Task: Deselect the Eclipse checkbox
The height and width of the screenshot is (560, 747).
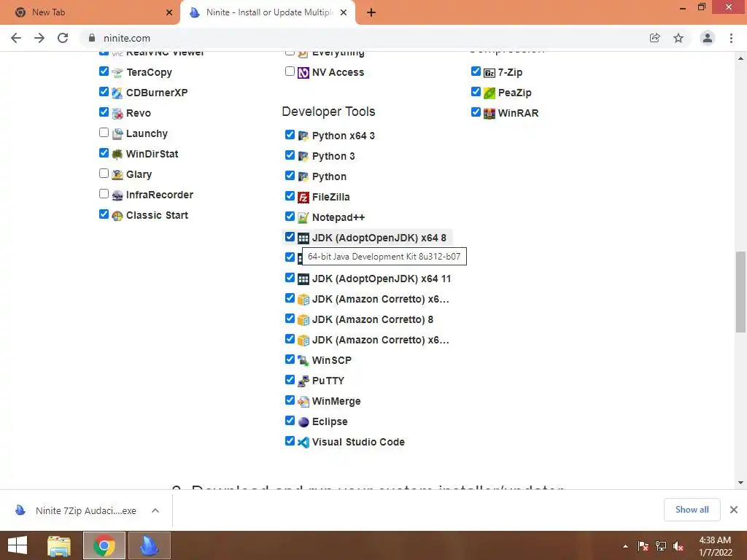Action: tap(290, 421)
